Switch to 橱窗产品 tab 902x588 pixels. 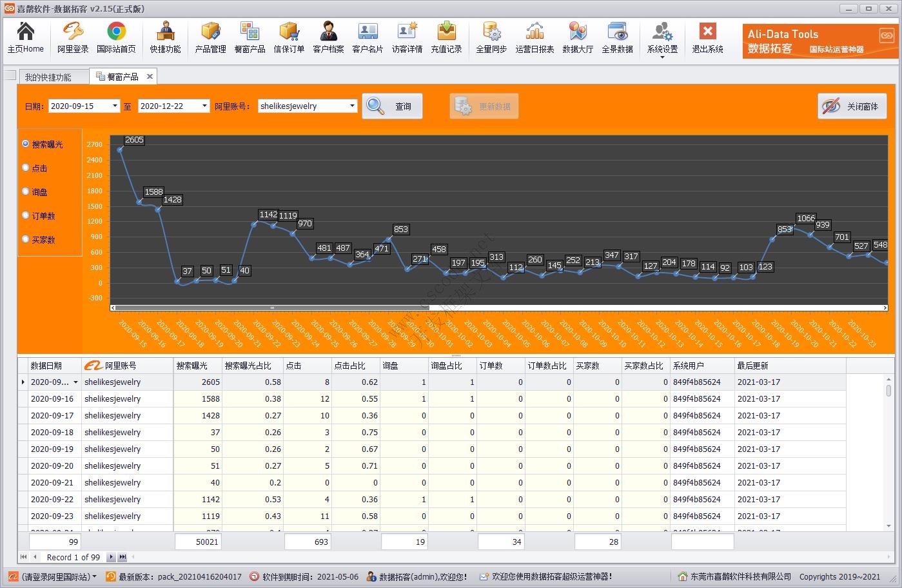click(123, 76)
